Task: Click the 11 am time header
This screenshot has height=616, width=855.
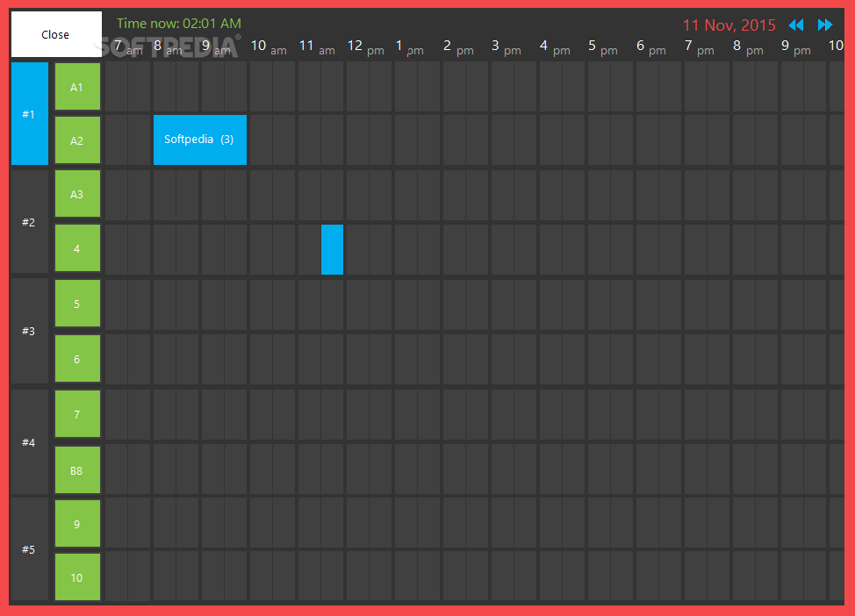Action: pyautogui.click(x=317, y=47)
